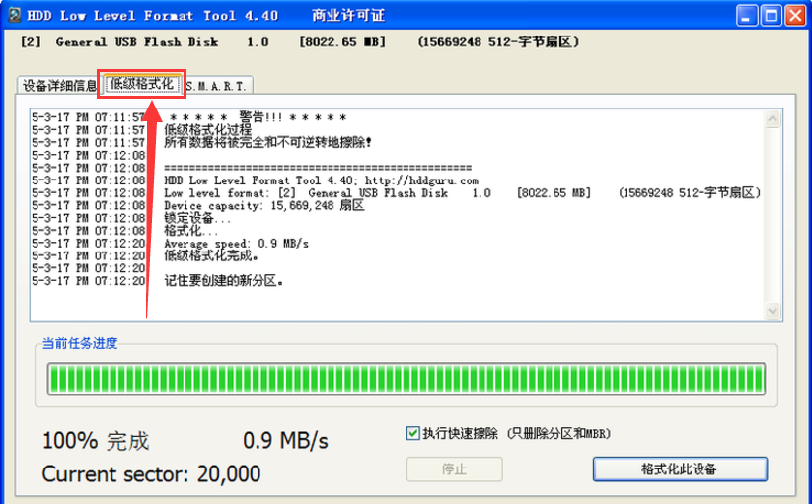Click the 100% 完成 status text
The width and height of the screenshot is (812, 504).
96,439
